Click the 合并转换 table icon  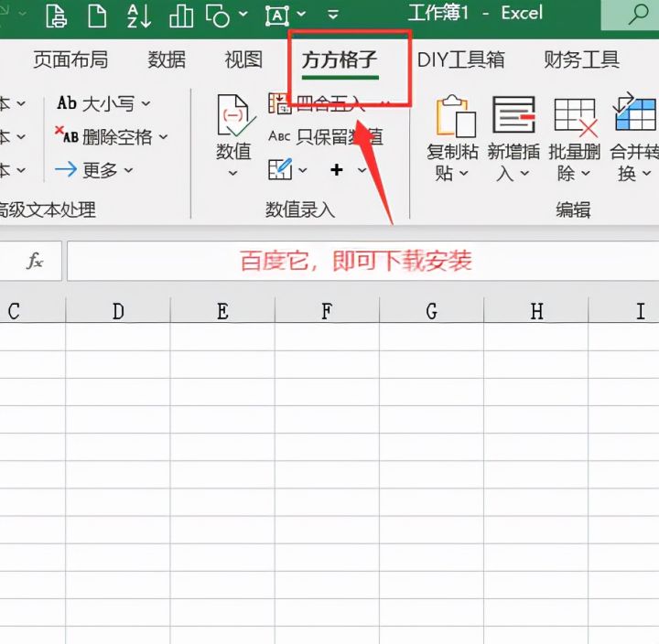(x=634, y=112)
